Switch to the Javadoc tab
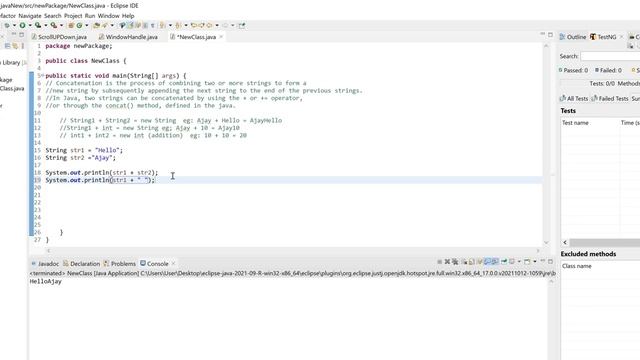Screen dimensions: 640x360 pos(45,264)
